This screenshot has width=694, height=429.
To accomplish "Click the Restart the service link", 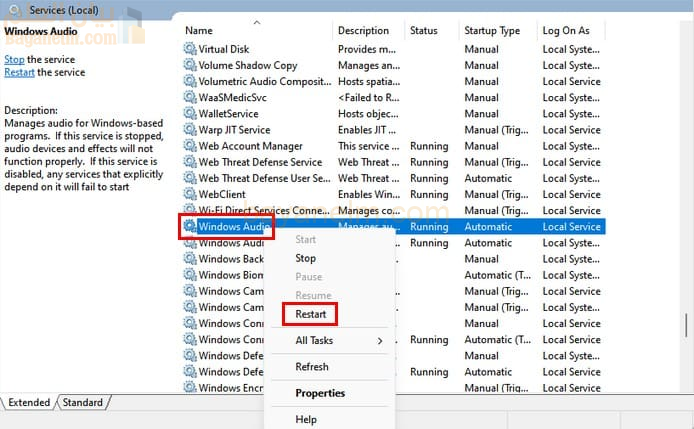I will tap(20, 73).
